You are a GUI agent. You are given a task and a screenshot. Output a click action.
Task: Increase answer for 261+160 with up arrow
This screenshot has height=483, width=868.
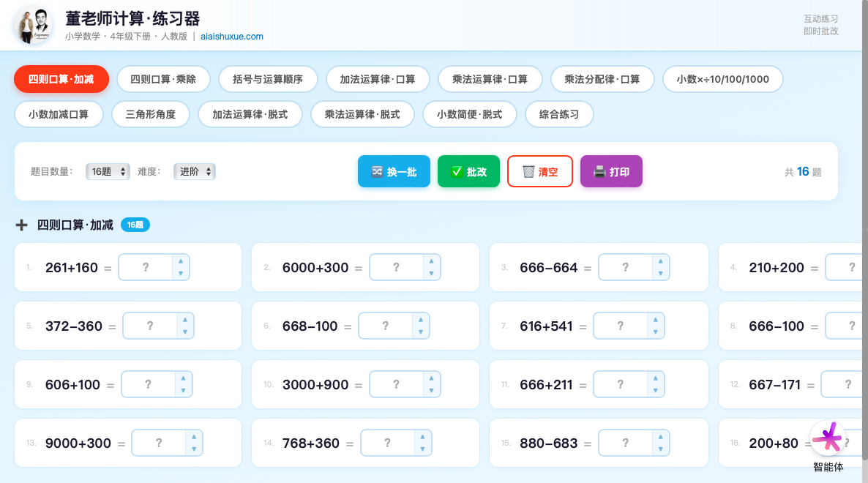click(x=181, y=262)
